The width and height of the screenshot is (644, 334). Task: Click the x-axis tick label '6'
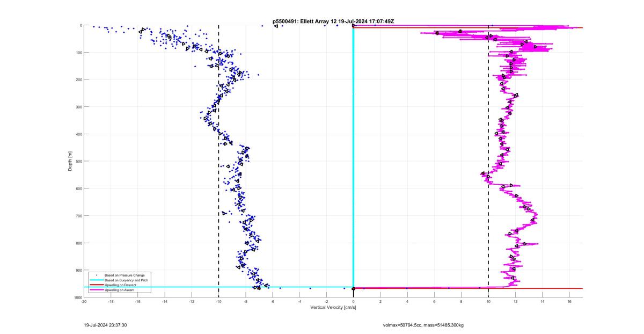pos(434,302)
